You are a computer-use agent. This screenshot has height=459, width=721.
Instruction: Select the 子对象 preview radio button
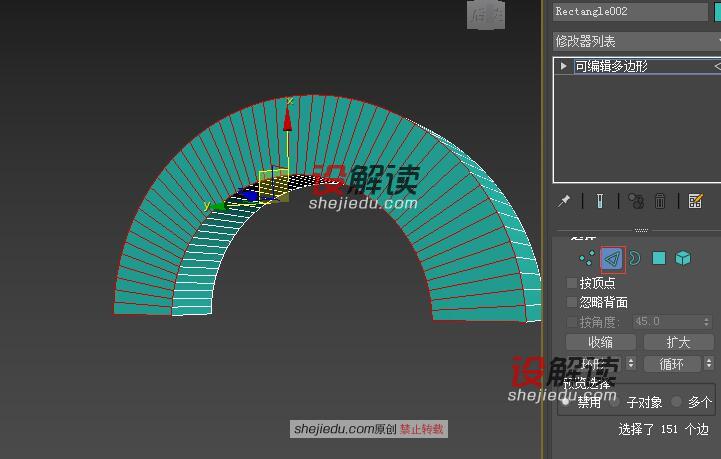click(613, 402)
